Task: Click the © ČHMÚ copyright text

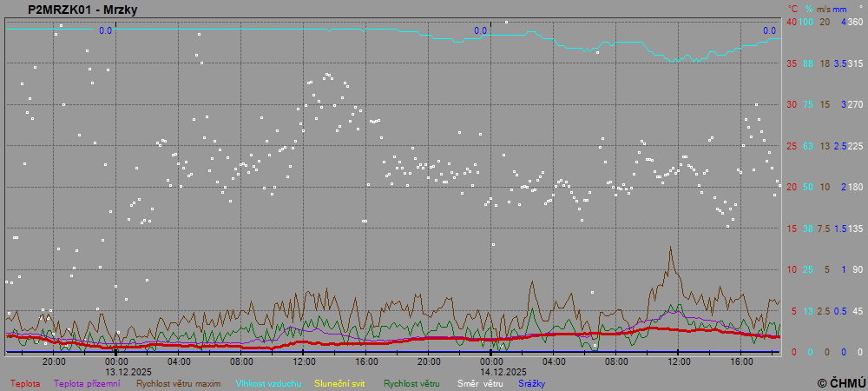Action: pyautogui.click(x=840, y=382)
